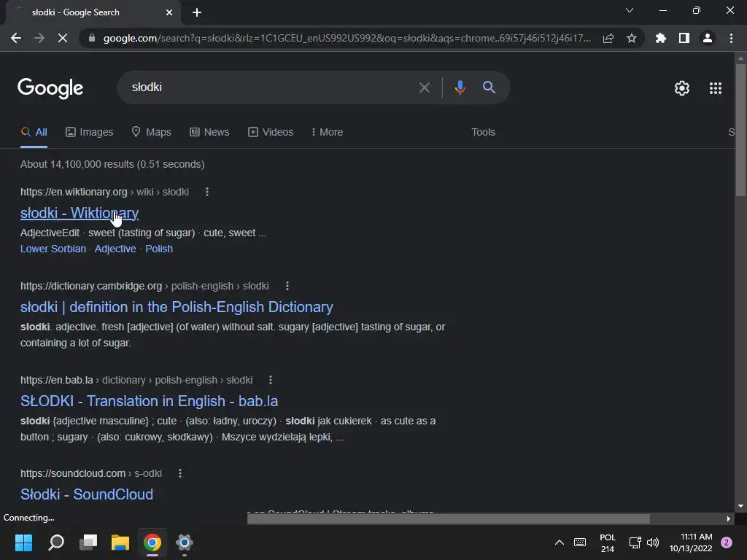Screen dimensions: 747x560
Task: Open Settings app from the taskbar
Action: pos(185,542)
